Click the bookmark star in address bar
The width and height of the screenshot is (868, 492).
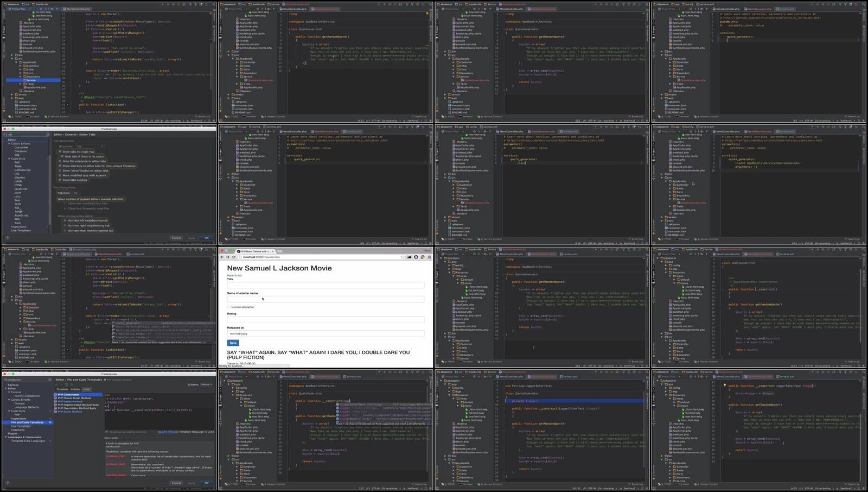pyautogui.click(x=403, y=257)
